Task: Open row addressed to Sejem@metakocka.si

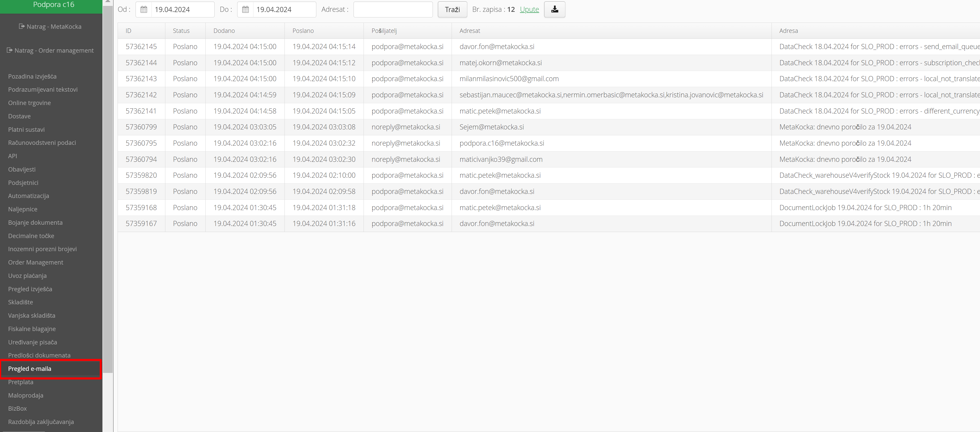Action: coord(491,127)
